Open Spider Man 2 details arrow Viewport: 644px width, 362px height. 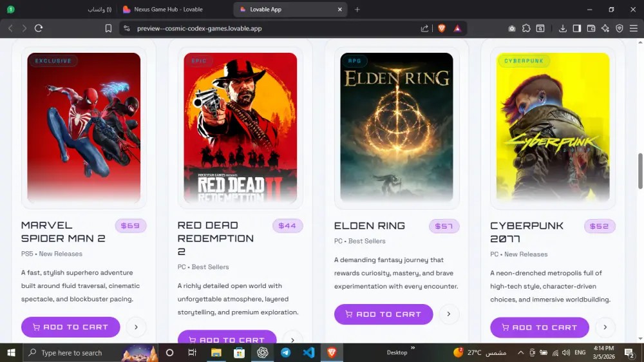[x=136, y=327]
